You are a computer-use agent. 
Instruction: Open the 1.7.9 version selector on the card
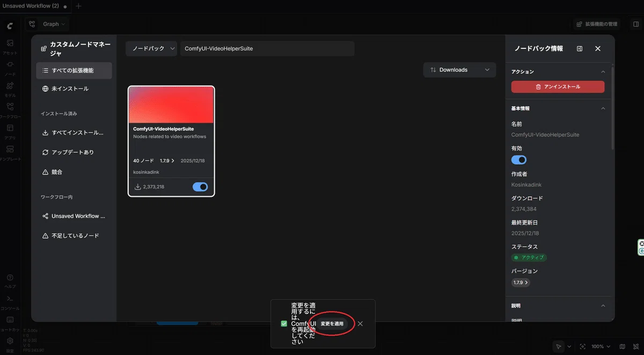pos(167,161)
